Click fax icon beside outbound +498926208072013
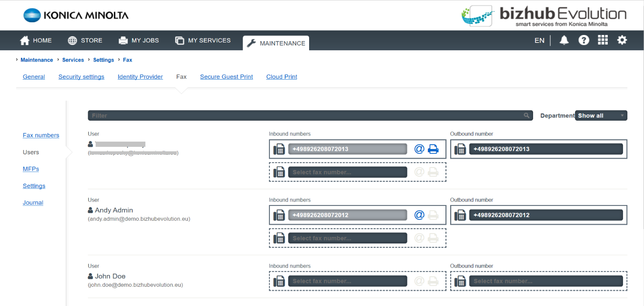The image size is (644, 306). [x=460, y=149]
